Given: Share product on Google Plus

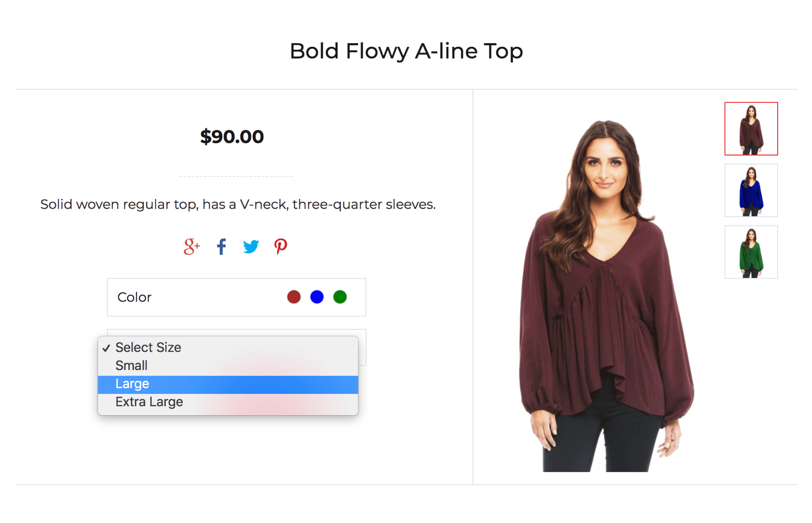Looking at the screenshot, I should [x=191, y=246].
